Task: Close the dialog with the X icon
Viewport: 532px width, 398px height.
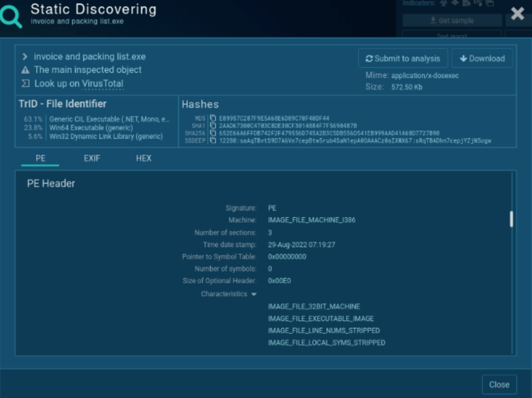Action: click(517, 14)
